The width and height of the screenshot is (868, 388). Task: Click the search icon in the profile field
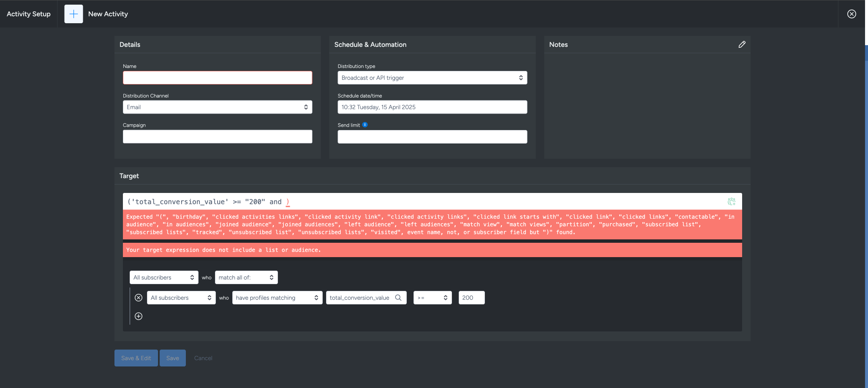[x=398, y=298]
